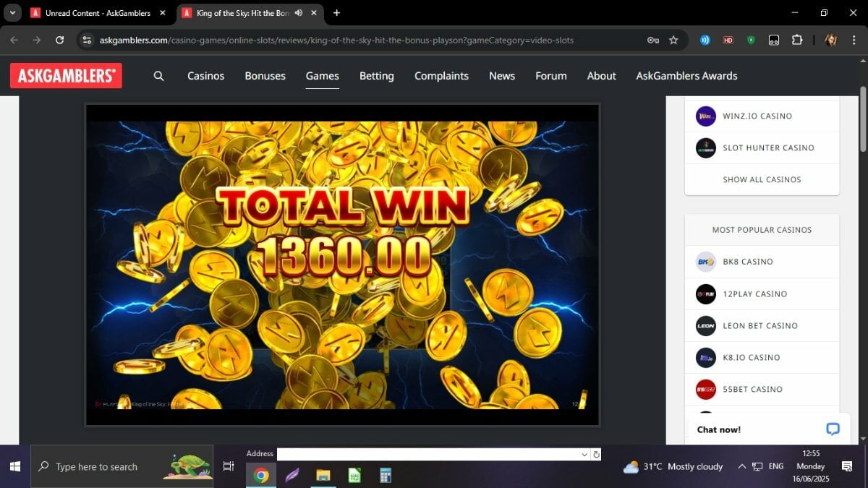868x488 pixels.
Task: Open the saved passwords key icon
Action: tap(652, 40)
